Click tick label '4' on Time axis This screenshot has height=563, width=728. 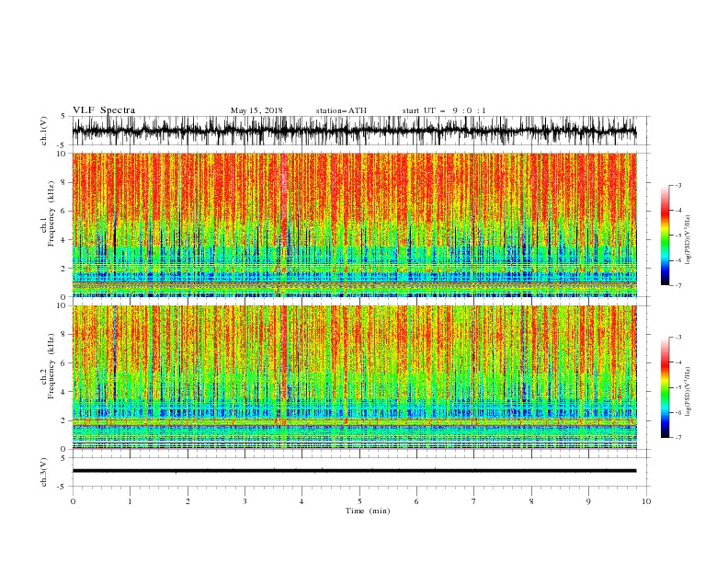301,501
